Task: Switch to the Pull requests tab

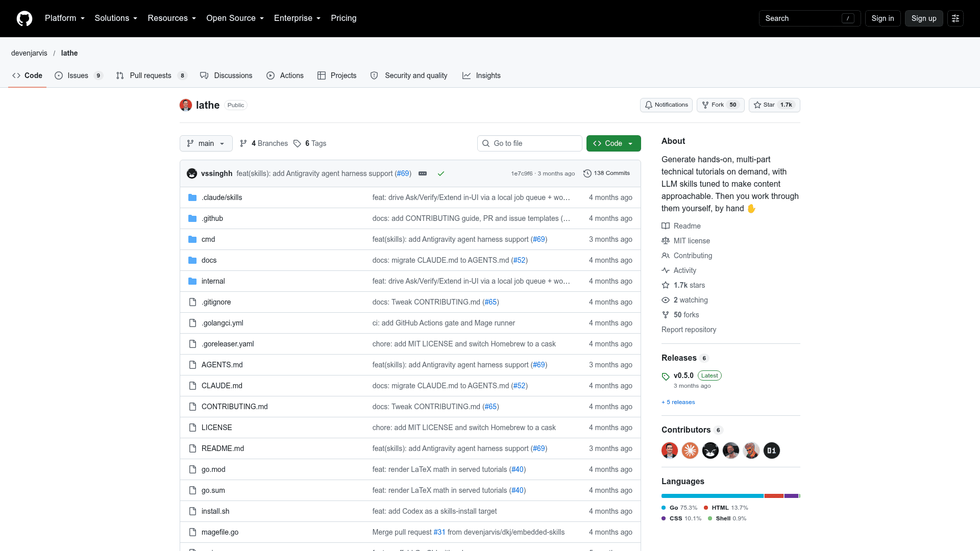Action: (152, 76)
